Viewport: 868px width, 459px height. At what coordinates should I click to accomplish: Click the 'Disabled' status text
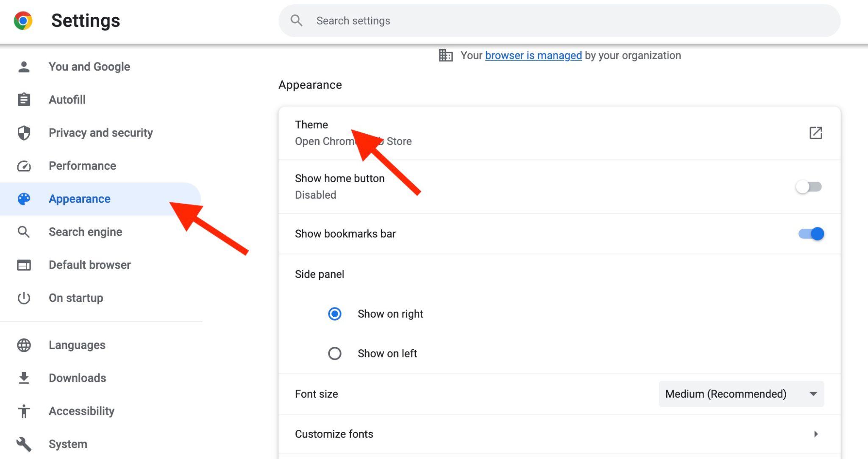click(315, 195)
